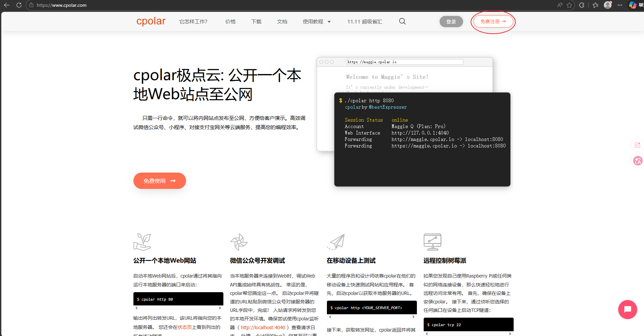
Task: Open the orange chat bubble widget
Action: (627, 309)
